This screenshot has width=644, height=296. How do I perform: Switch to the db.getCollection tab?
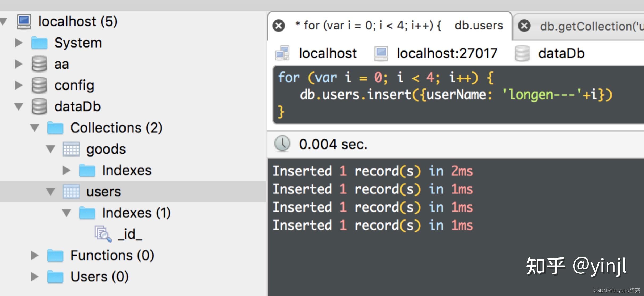point(590,26)
